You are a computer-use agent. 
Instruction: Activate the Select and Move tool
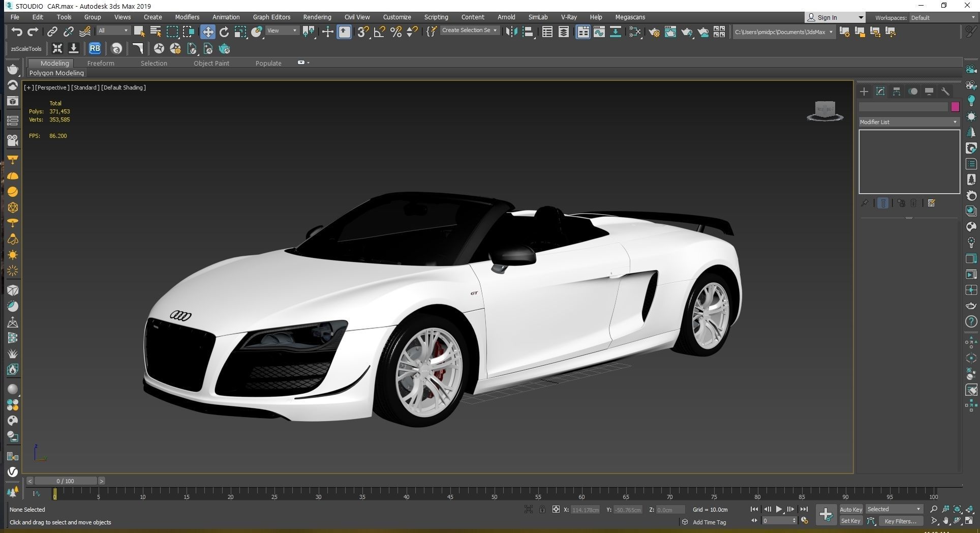[207, 32]
